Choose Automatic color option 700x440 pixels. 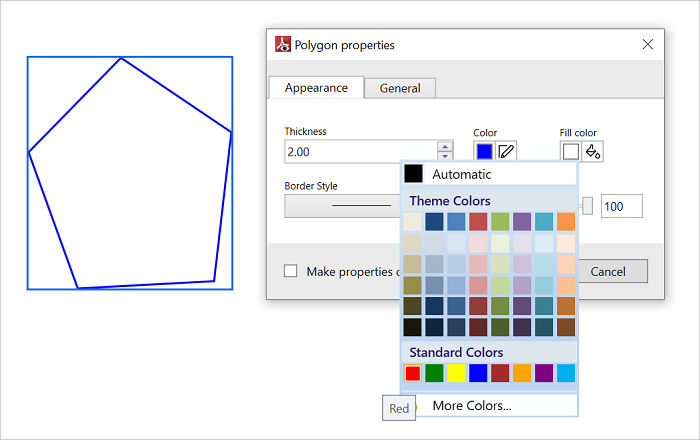point(489,174)
